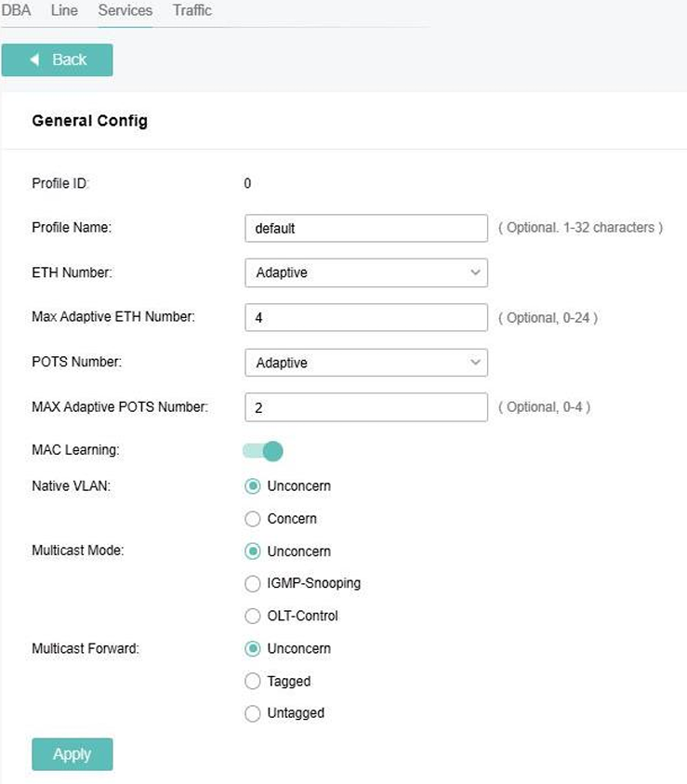Image resolution: width=687 pixels, height=784 pixels.
Task: Open the ETH Number dropdown
Action: (366, 272)
